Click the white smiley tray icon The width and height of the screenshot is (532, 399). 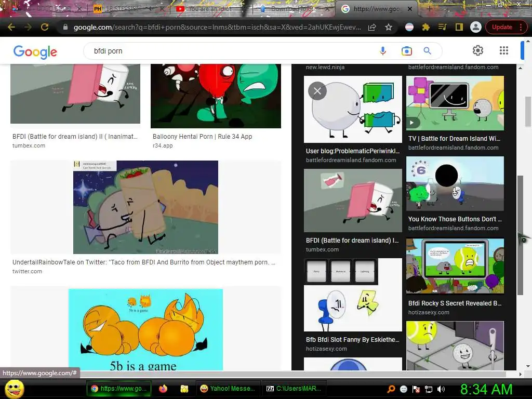click(x=403, y=389)
